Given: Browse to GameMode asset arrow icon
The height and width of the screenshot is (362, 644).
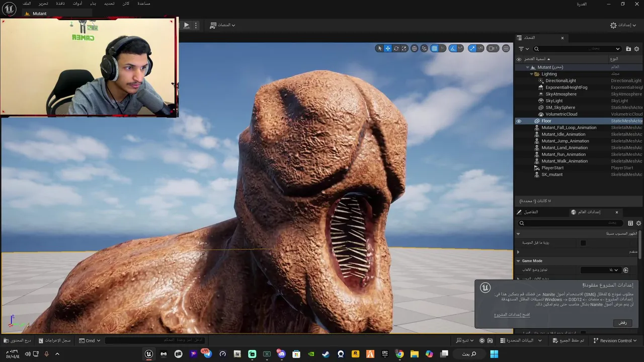Looking at the screenshot, I should 626,270.
